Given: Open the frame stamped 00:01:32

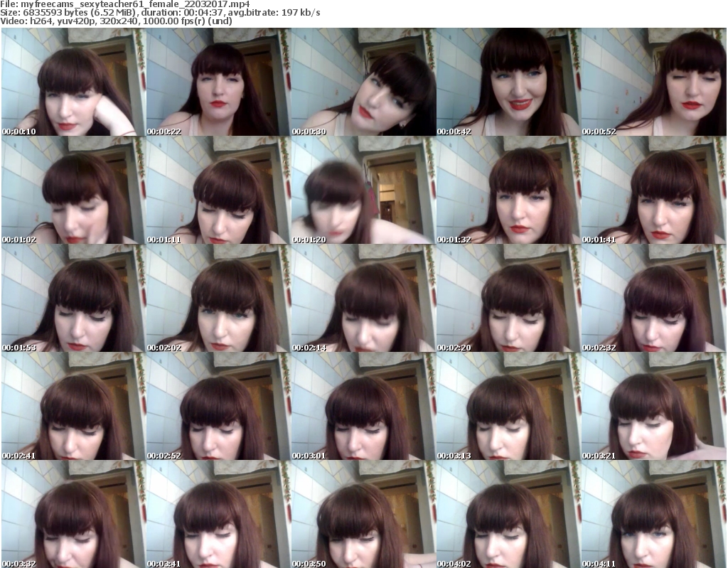Looking at the screenshot, I should [x=509, y=190].
